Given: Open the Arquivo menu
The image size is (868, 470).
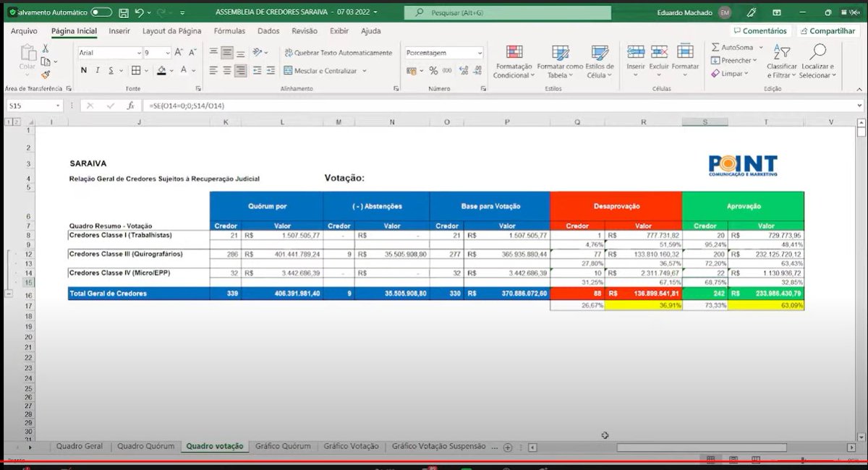Looking at the screenshot, I should tap(24, 31).
